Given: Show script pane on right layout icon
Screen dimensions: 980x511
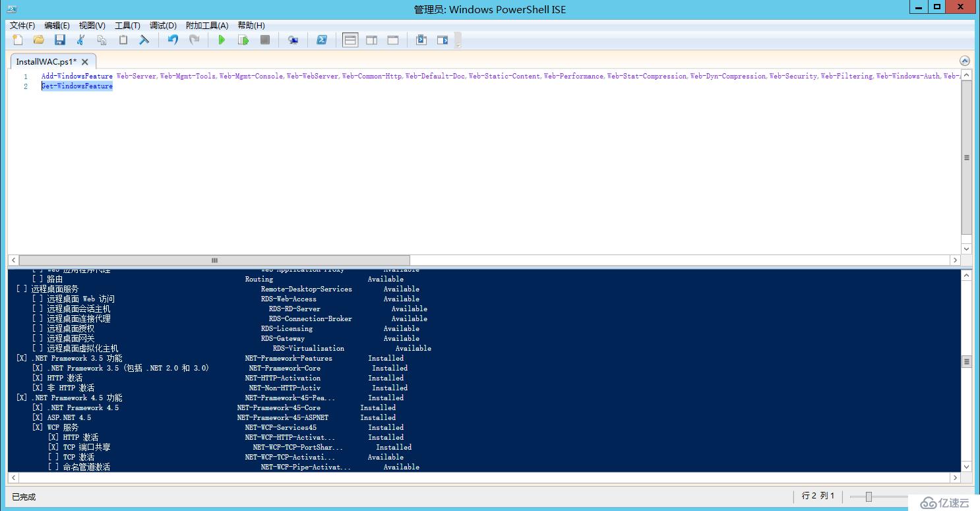Looking at the screenshot, I should [x=372, y=40].
